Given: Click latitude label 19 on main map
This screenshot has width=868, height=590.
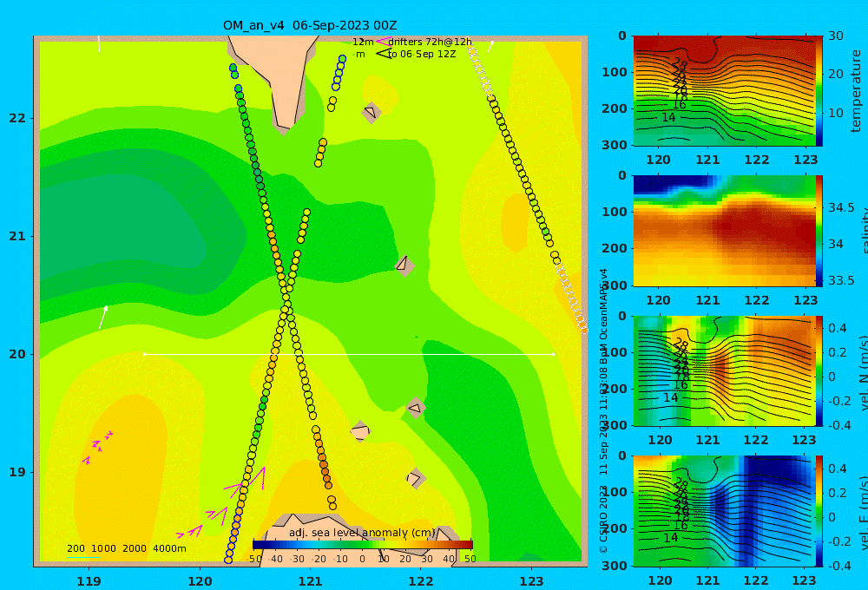Looking at the screenshot, I should click(x=17, y=472).
